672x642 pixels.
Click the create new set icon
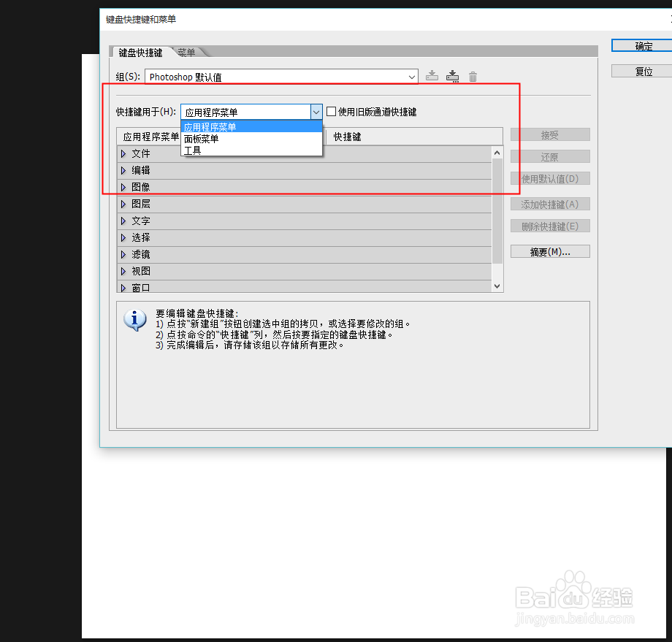[x=452, y=76]
